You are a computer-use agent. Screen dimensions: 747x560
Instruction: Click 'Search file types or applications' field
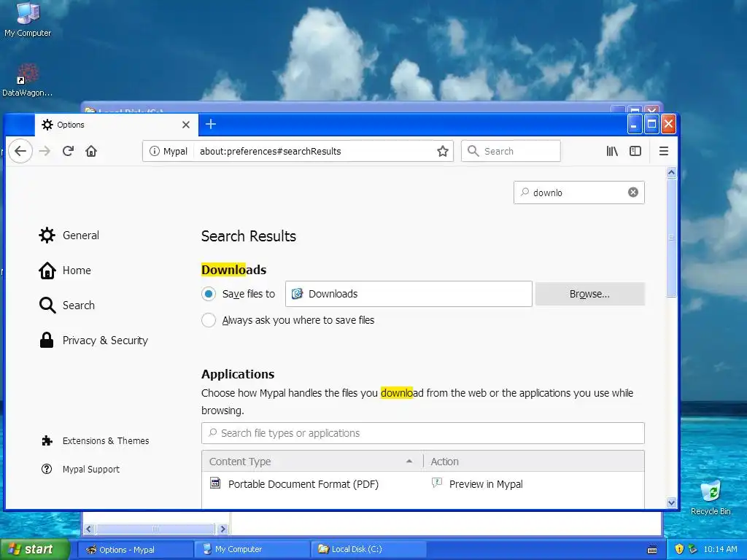423,433
